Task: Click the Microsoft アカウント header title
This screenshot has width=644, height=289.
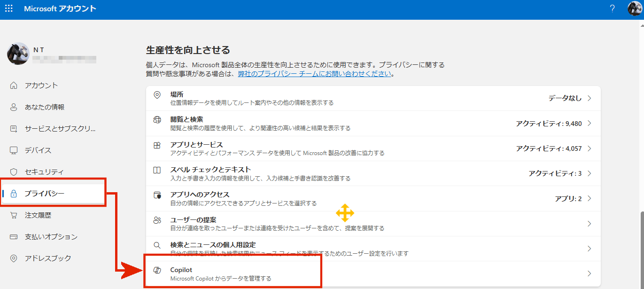Action: (x=60, y=8)
